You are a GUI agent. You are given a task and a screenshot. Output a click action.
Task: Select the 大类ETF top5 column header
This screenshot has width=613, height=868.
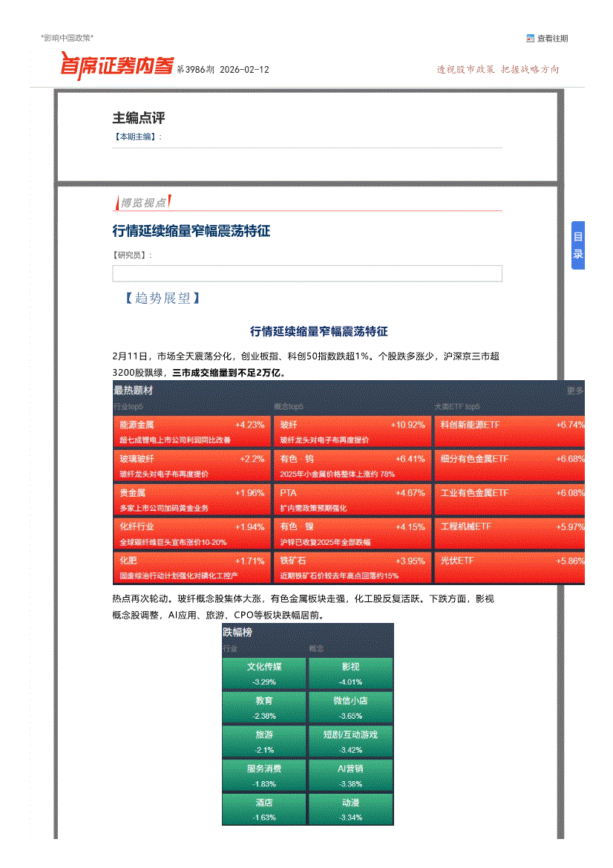click(456, 407)
